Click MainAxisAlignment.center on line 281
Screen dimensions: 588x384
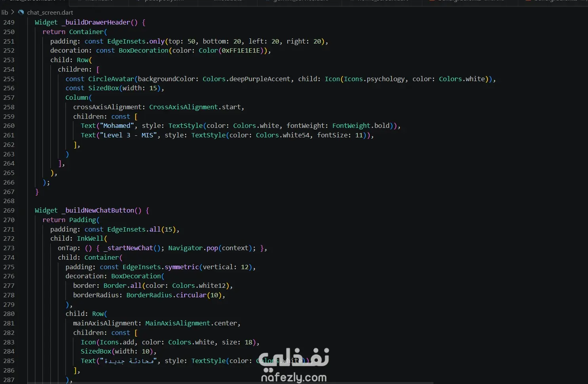191,323
